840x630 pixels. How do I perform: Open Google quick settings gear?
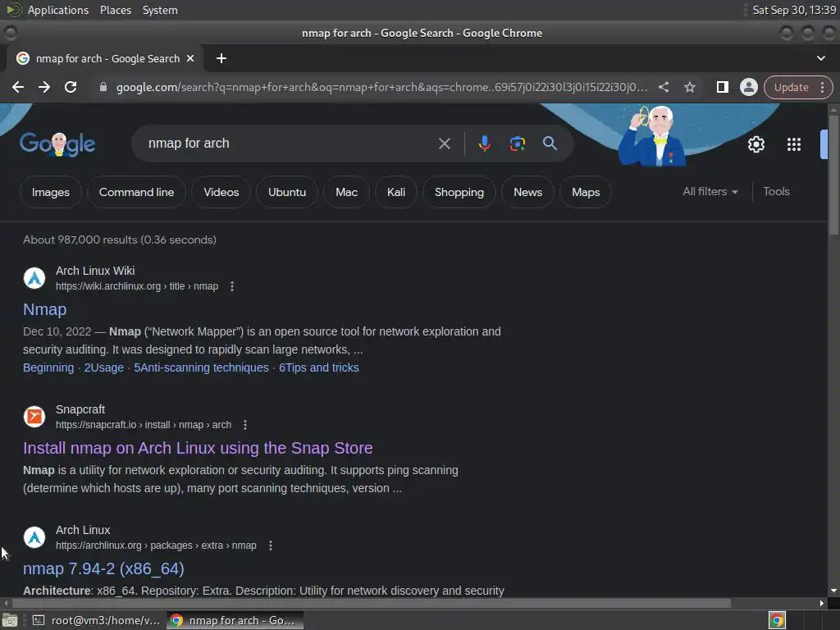point(756,144)
